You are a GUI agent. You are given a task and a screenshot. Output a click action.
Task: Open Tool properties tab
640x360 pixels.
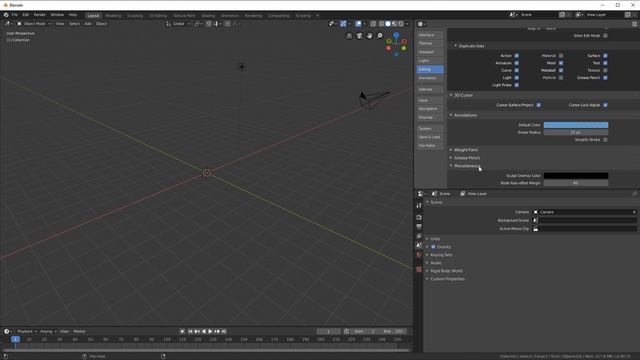point(419,205)
